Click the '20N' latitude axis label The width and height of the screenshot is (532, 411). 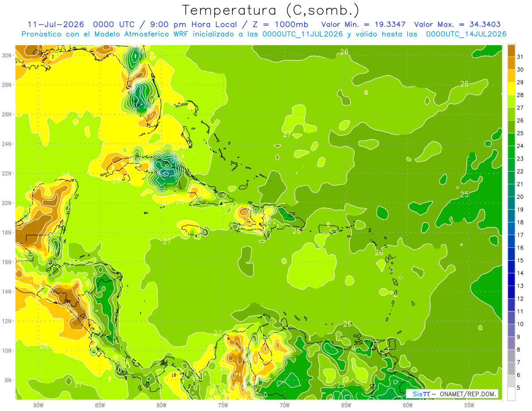click(7, 203)
